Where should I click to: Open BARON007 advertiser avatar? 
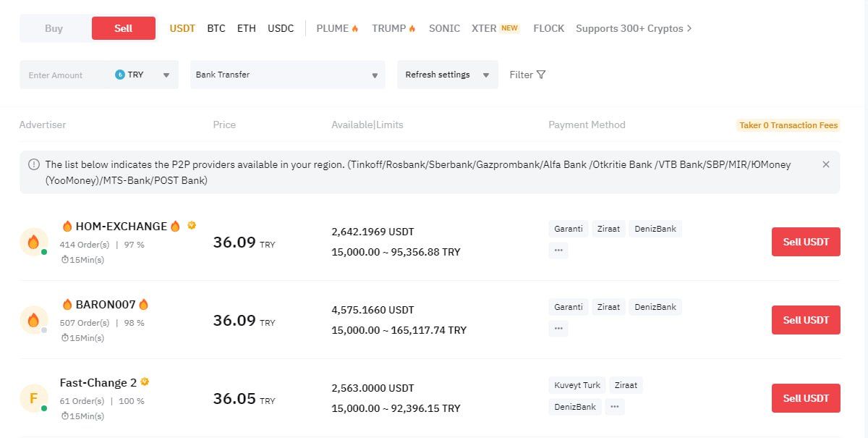coord(33,320)
